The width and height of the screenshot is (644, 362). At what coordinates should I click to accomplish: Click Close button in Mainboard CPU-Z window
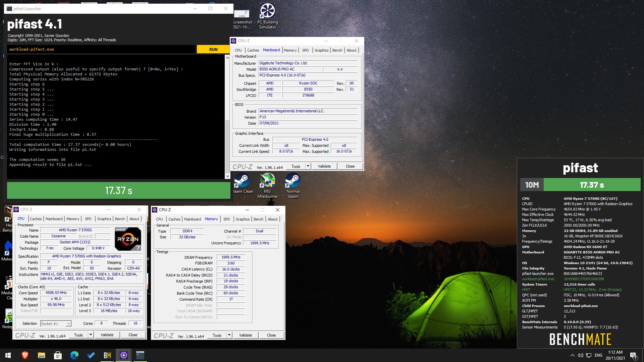tap(350, 167)
